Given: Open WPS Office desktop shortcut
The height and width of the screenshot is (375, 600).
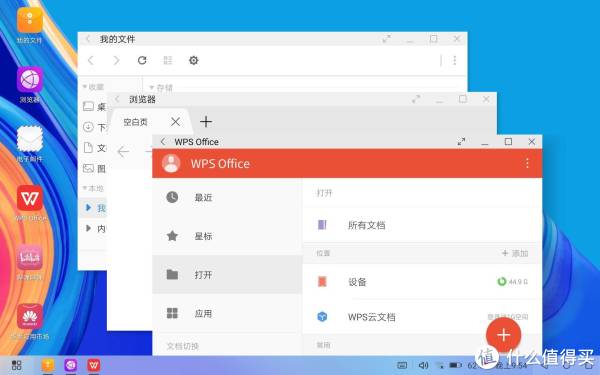Looking at the screenshot, I should (x=29, y=199).
